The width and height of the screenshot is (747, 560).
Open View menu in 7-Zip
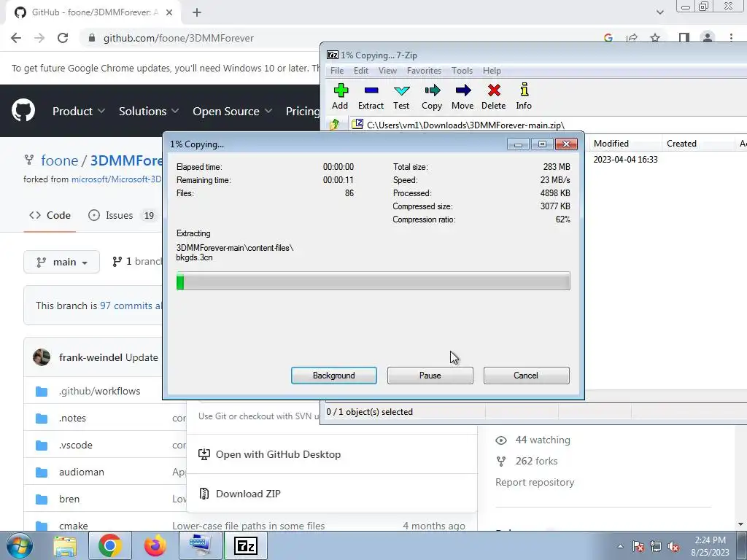pos(387,71)
